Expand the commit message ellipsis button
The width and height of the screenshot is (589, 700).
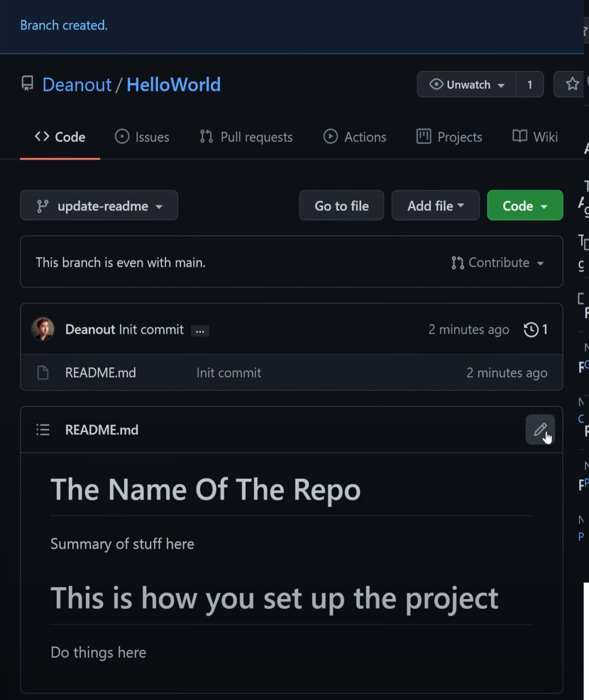tap(200, 331)
